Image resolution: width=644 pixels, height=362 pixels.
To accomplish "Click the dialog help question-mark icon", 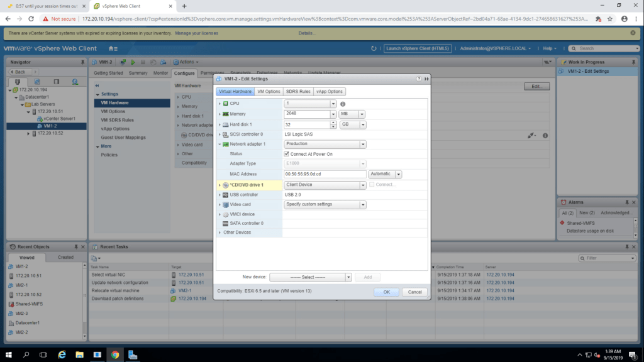I will [419, 79].
